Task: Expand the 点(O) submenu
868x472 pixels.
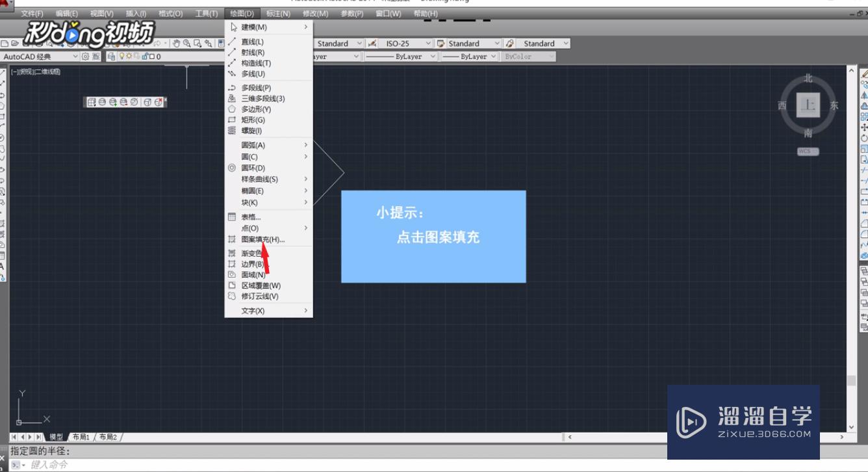Action: click(269, 228)
